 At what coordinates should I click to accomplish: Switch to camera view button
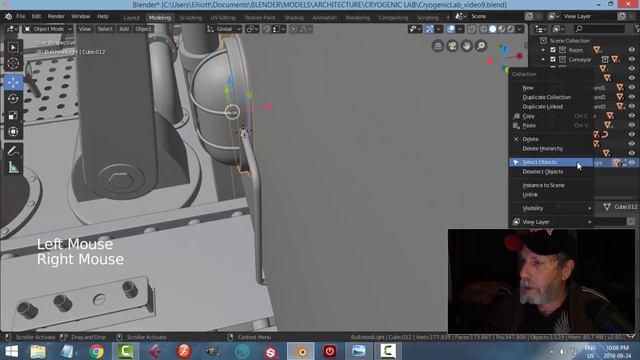(x=452, y=46)
